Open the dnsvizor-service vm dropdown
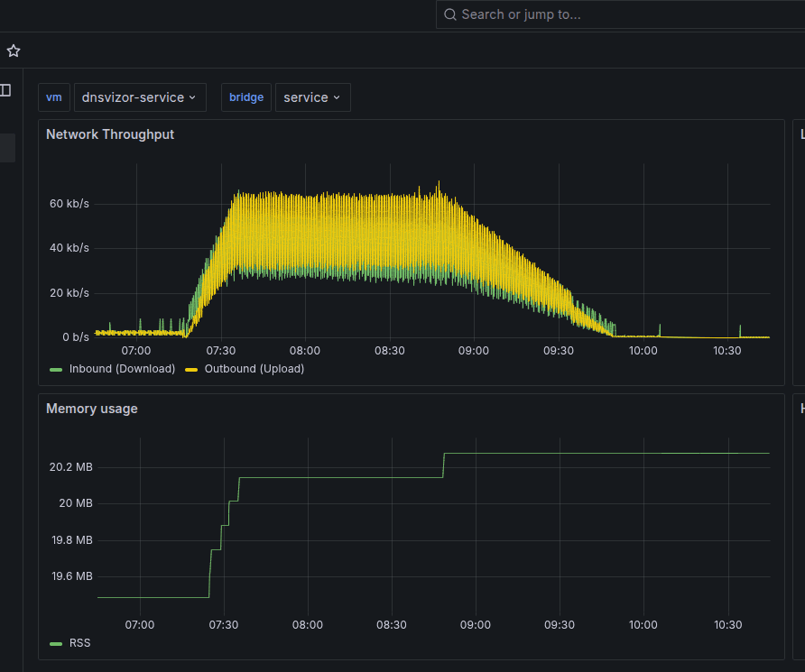The width and height of the screenshot is (805, 672). 140,97
